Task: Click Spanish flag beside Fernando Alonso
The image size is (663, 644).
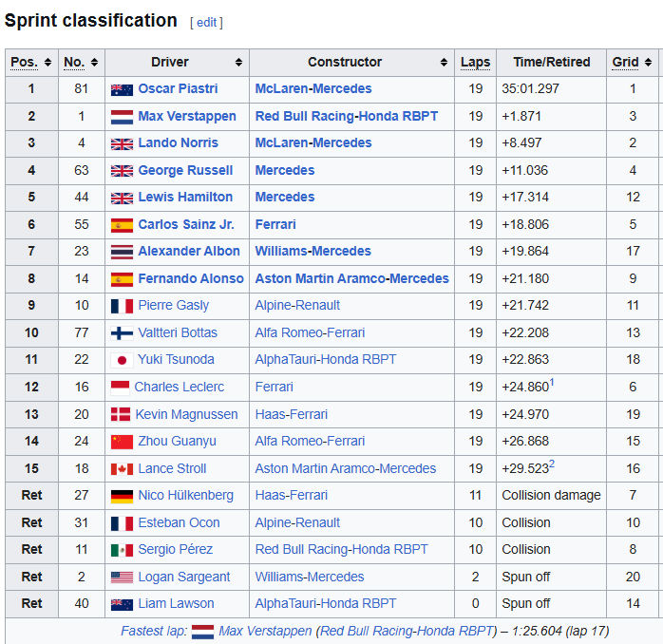Action: (x=122, y=279)
